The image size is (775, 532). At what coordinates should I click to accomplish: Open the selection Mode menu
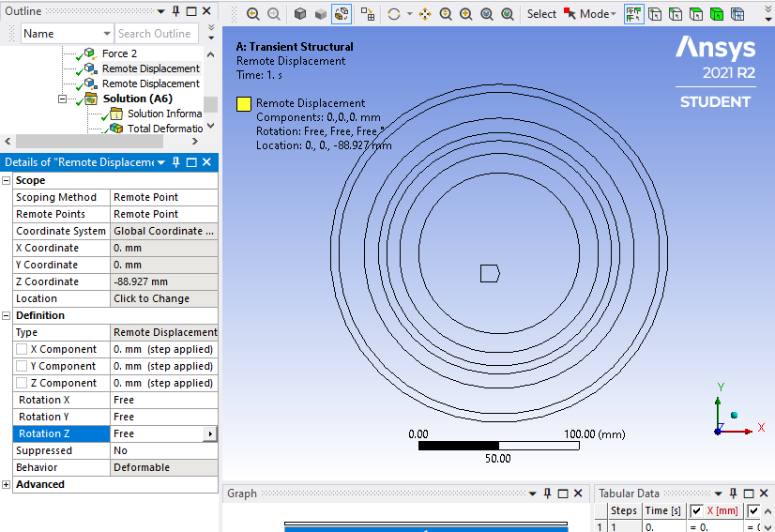597,14
